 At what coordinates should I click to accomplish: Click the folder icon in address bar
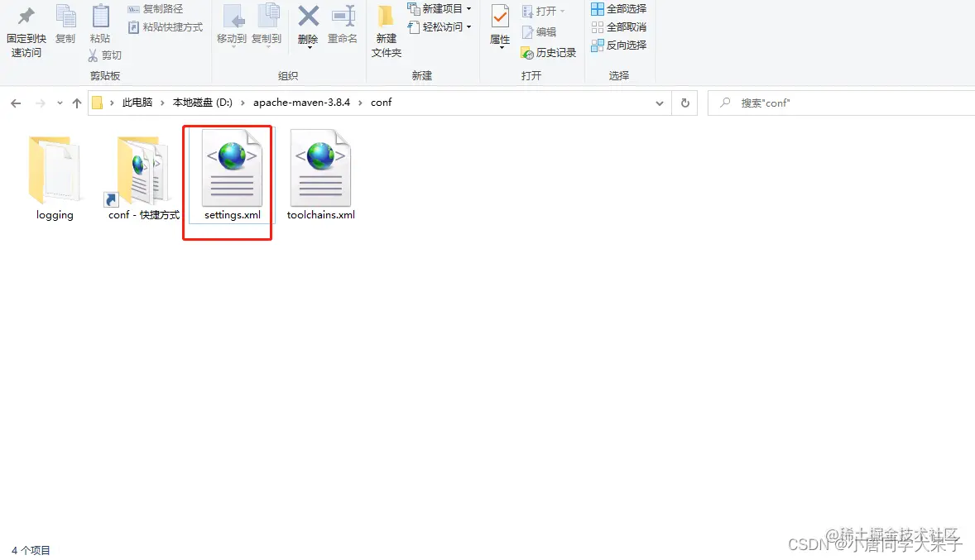tap(97, 103)
